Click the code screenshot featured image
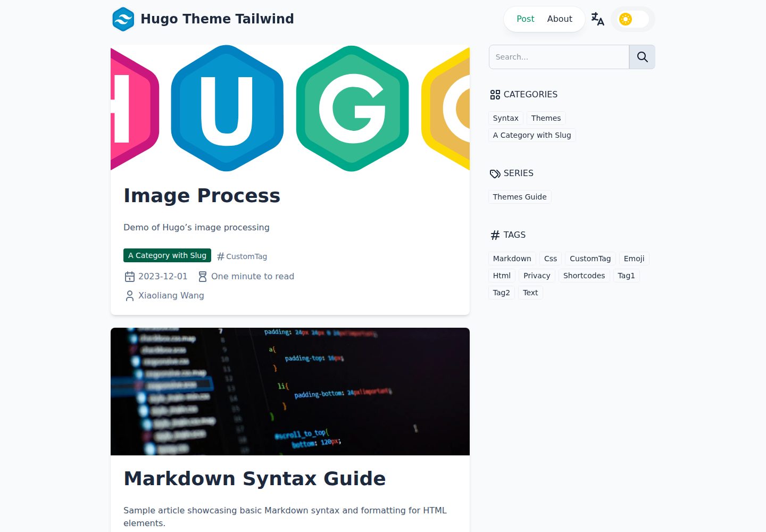The image size is (766, 532). coord(290,392)
